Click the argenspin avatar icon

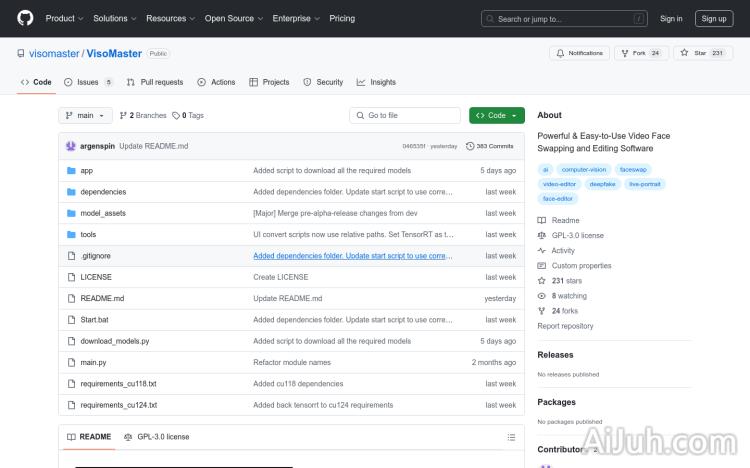[71, 146]
